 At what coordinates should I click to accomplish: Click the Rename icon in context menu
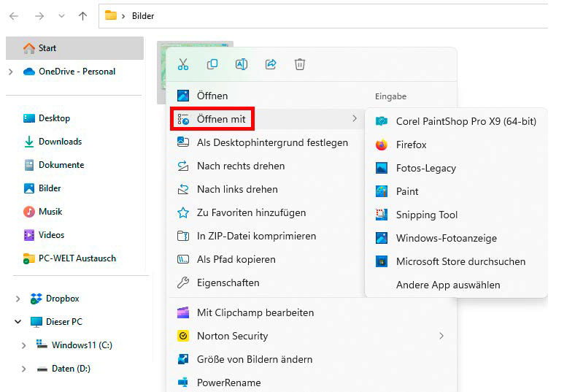[242, 64]
